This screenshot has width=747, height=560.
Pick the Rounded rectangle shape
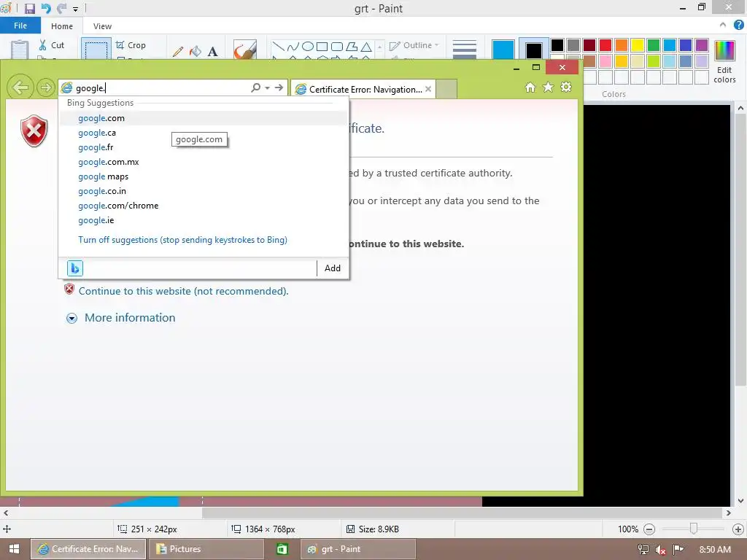[337, 46]
